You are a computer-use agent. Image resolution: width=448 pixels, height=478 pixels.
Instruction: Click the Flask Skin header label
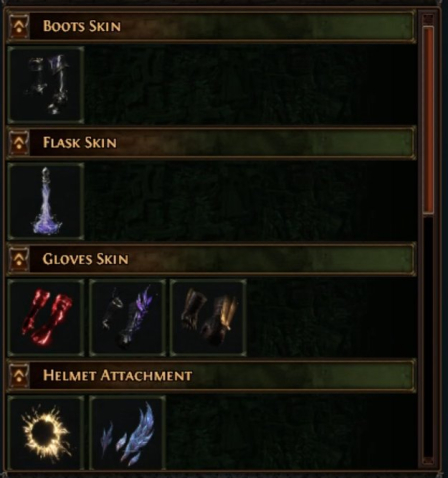(x=80, y=143)
